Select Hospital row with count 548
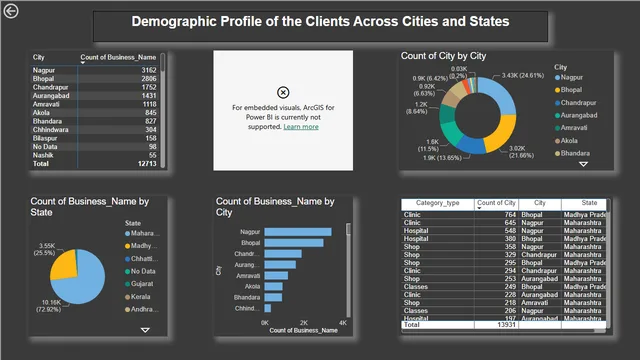 tap(504, 231)
